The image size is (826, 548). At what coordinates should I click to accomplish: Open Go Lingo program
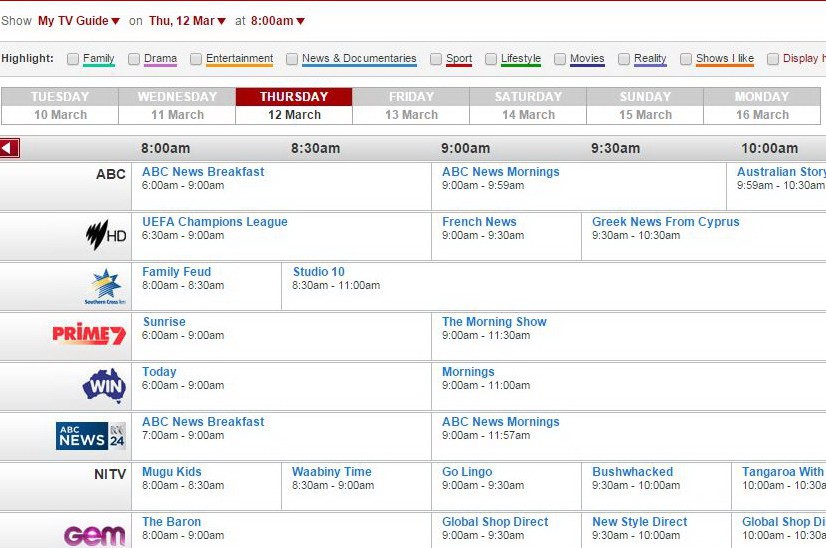pyautogui.click(x=467, y=472)
